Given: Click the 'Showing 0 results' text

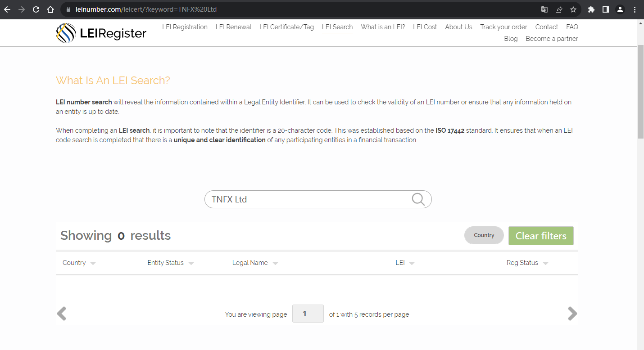Looking at the screenshot, I should (116, 235).
